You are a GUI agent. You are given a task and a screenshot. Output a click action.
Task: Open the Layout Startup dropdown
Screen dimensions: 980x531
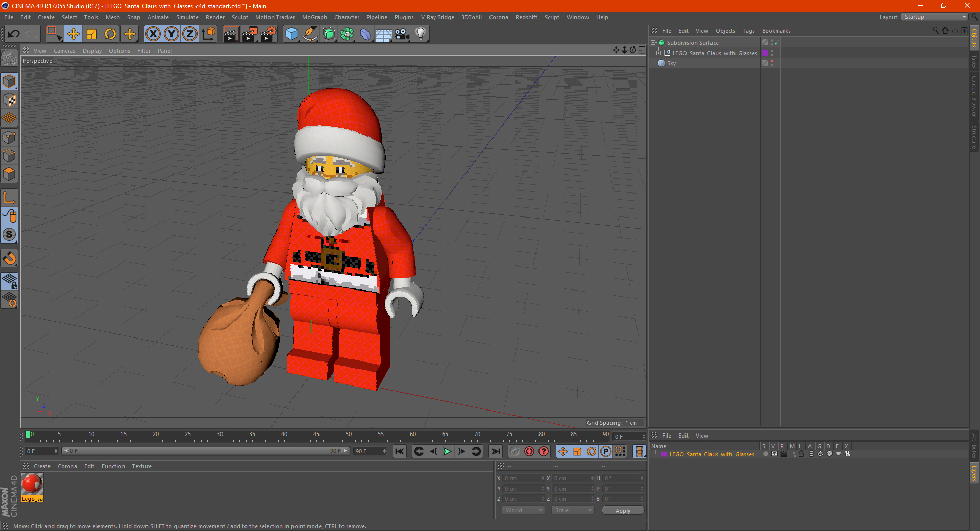point(935,17)
